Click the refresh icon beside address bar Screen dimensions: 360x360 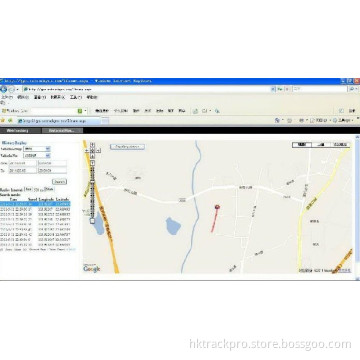(x=279, y=89)
